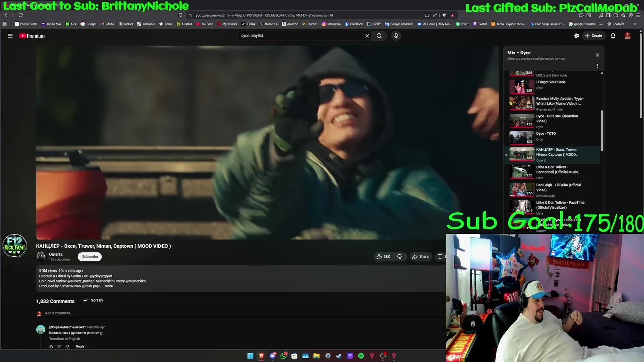Click 'Translate to English' on top comment
This screenshot has height=362, width=644.
pos(64,339)
